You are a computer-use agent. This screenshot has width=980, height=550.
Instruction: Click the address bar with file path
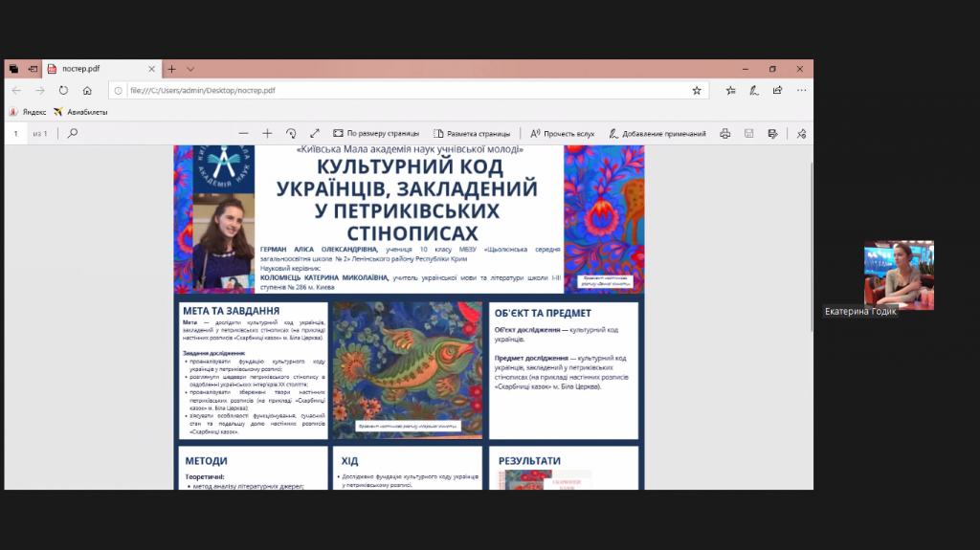coord(408,91)
